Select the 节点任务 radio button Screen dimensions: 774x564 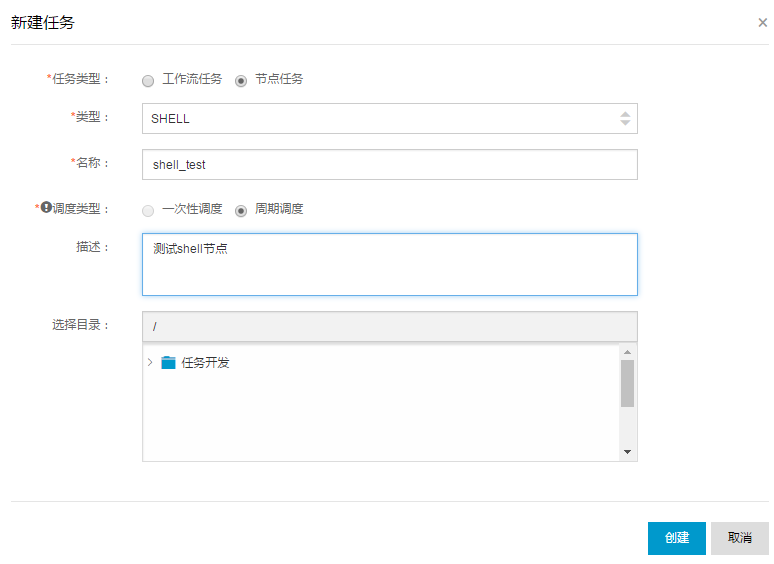(241, 80)
